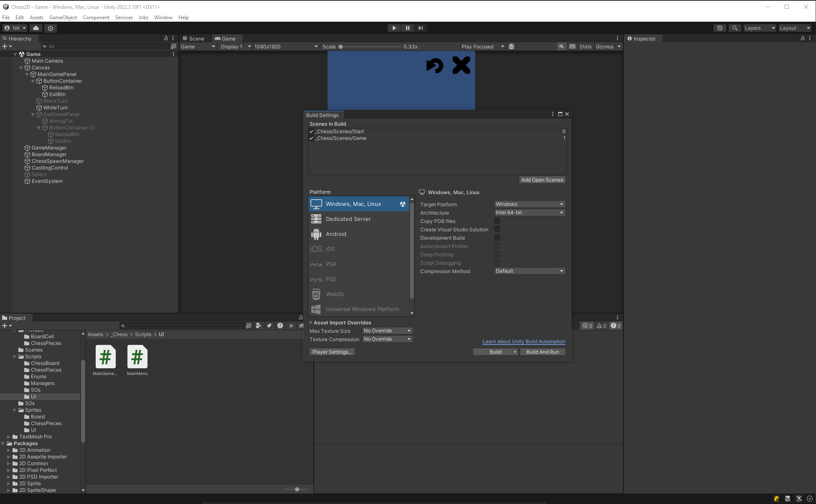Open the Layers dropdown
This screenshot has width=816, height=504.
[760, 28]
